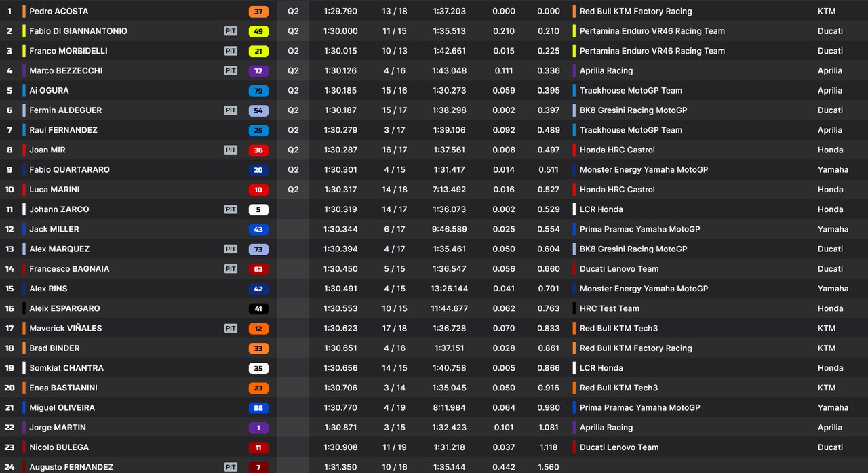Click the PIT indicator for Francesco Bagnaia
Screen dimensions: 868x473
(x=231, y=269)
